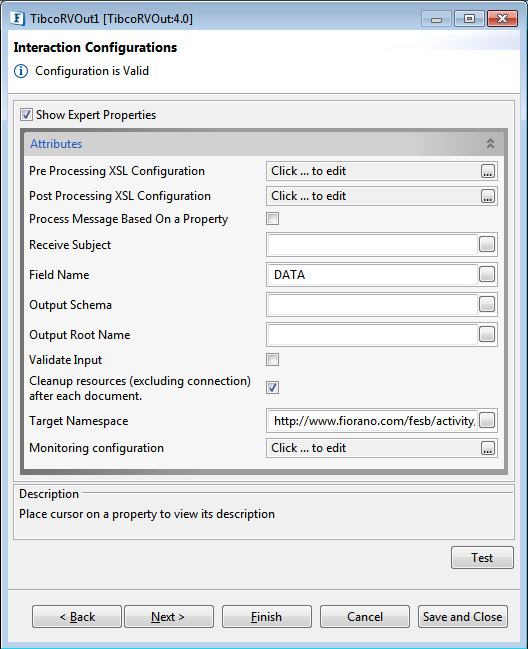Enable Process Message Based On a Property
The width and height of the screenshot is (528, 649).
click(x=272, y=219)
